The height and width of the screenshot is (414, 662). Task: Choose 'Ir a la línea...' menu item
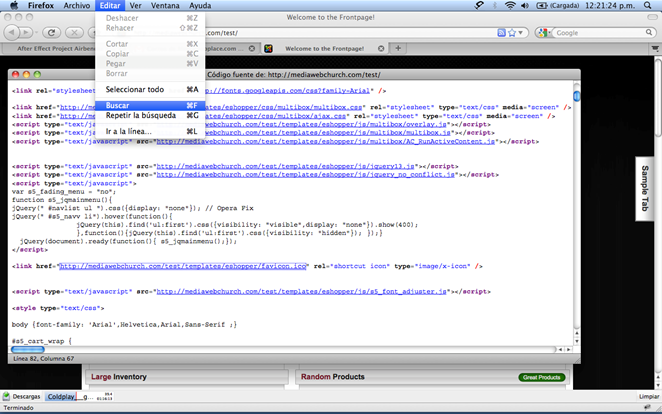tap(129, 131)
